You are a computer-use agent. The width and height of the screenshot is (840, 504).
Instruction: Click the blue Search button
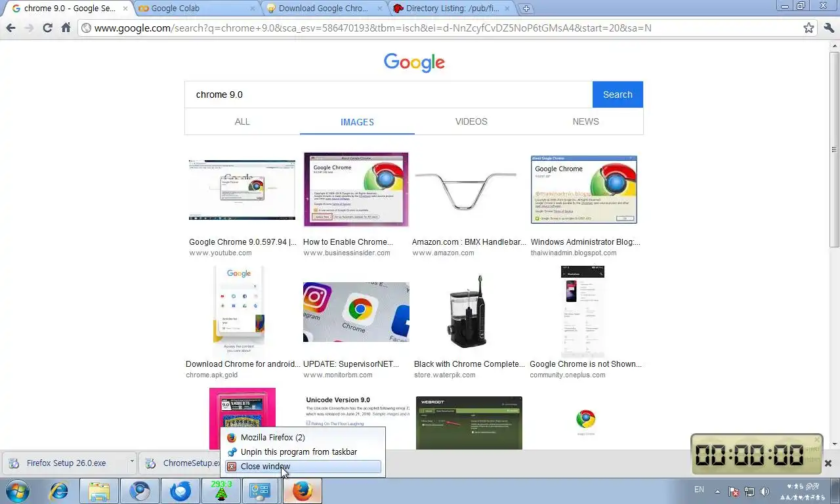(x=618, y=94)
